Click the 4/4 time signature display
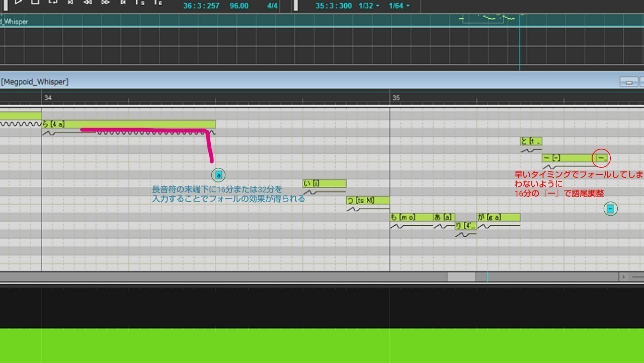Image resolution: width=644 pixels, height=363 pixels. (272, 6)
